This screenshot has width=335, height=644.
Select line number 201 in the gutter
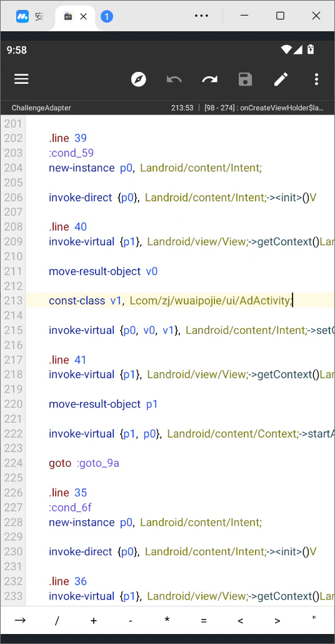14,124
